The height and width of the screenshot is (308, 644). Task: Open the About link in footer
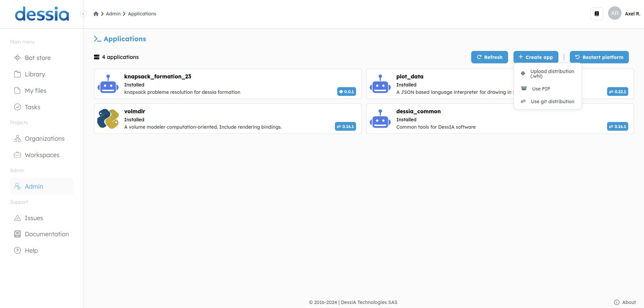[629, 302]
